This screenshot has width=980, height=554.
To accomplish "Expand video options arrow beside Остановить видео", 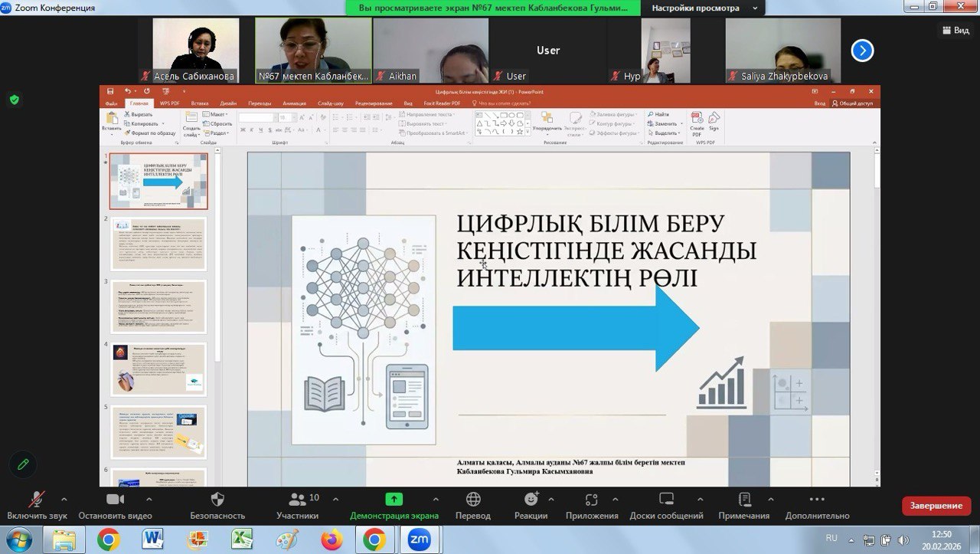I will pyautogui.click(x=149, y=500).
